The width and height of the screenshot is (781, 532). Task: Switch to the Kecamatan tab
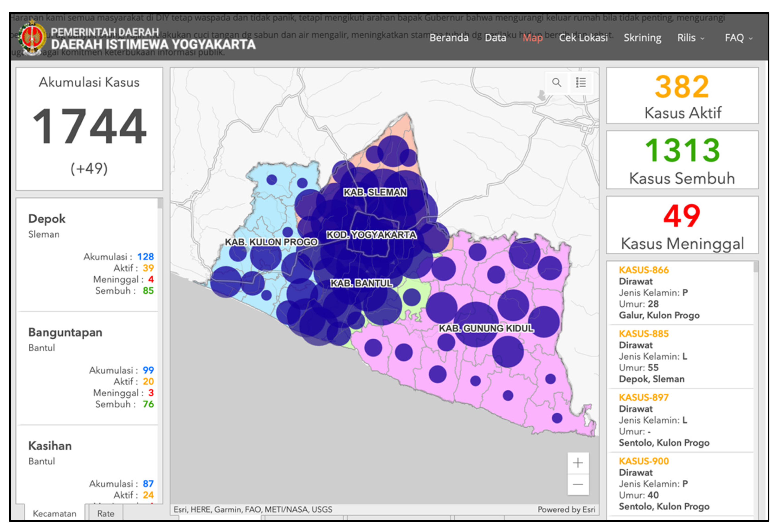55,513
